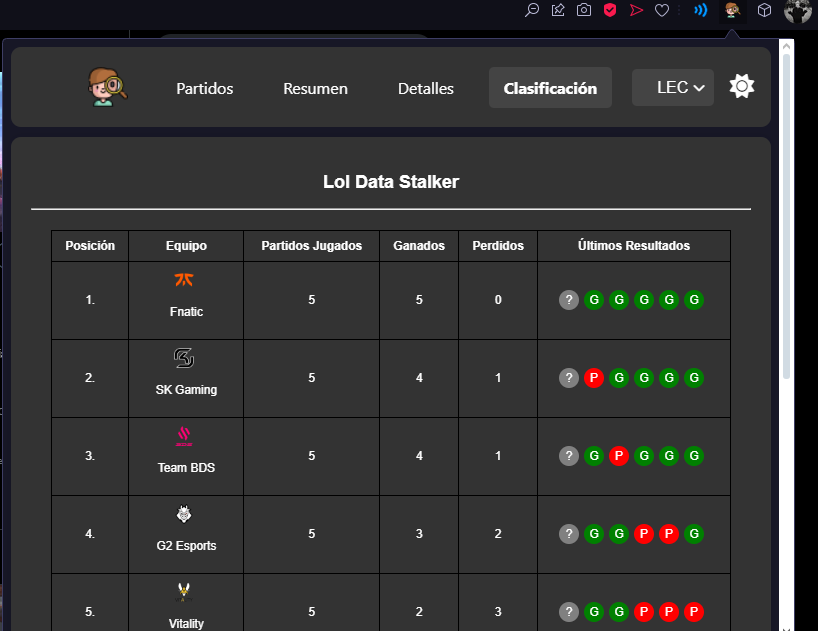Click the blue sound waves extension icon

(701, 10)
